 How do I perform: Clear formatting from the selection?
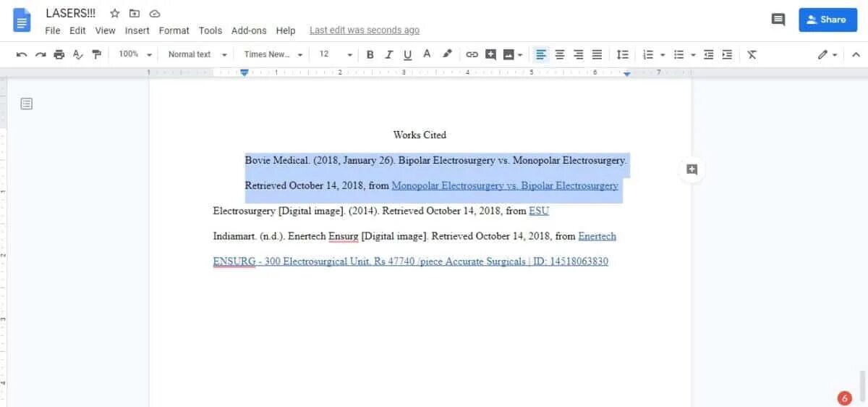(x=752, y=54)
